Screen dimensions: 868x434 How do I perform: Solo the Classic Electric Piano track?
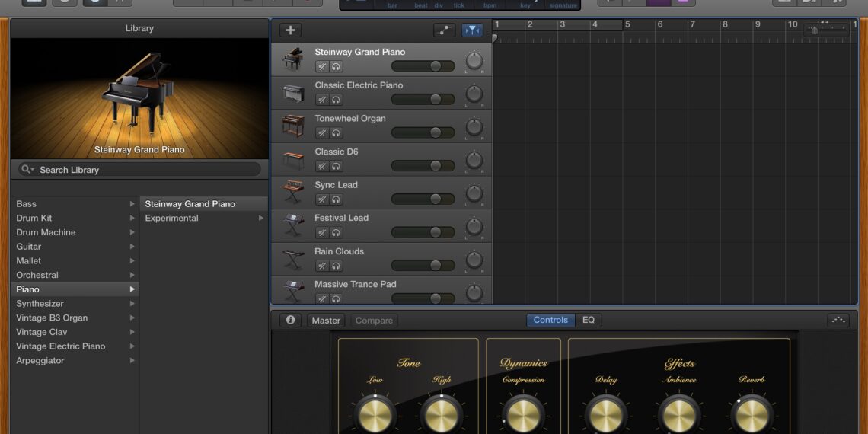pos(336,100)
